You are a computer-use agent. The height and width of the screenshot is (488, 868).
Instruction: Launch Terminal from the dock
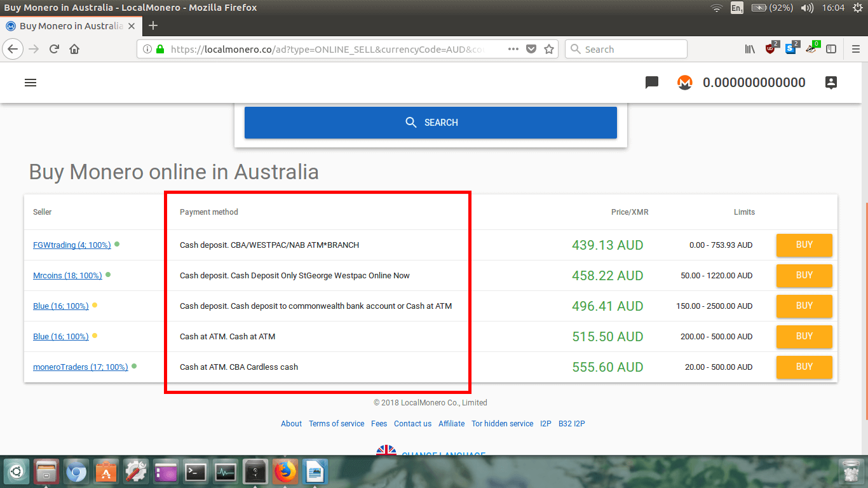pos(195,472)
